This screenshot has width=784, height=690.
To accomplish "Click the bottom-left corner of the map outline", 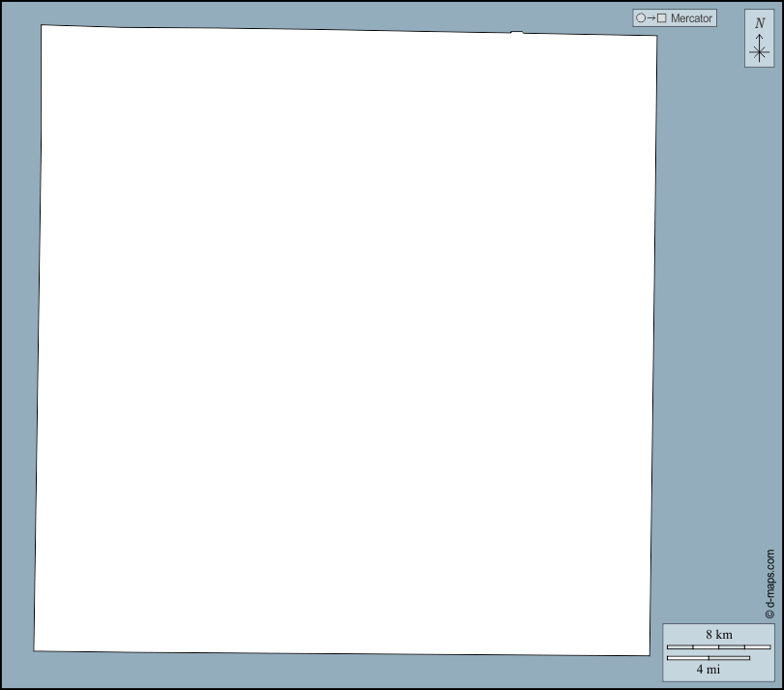I will click(x=34, y=650).
